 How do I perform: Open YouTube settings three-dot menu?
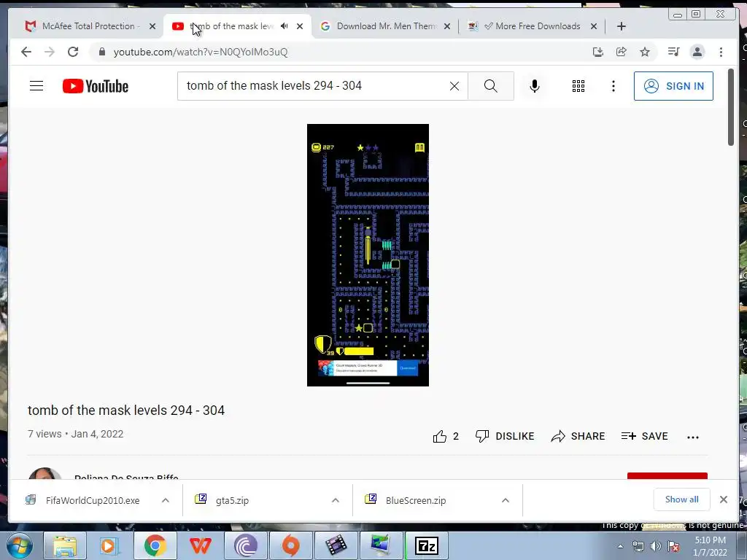point(613,86)
